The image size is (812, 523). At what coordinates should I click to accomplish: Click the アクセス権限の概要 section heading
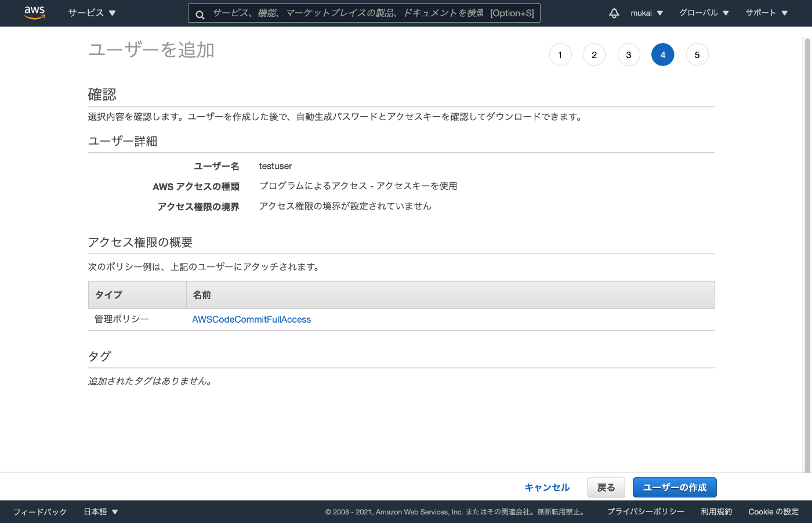coord(140,243)
